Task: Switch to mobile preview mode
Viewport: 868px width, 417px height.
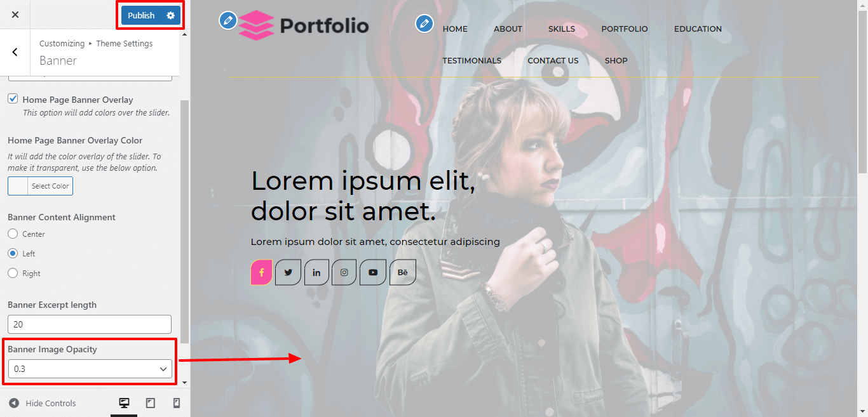Action: coord(177,403)
